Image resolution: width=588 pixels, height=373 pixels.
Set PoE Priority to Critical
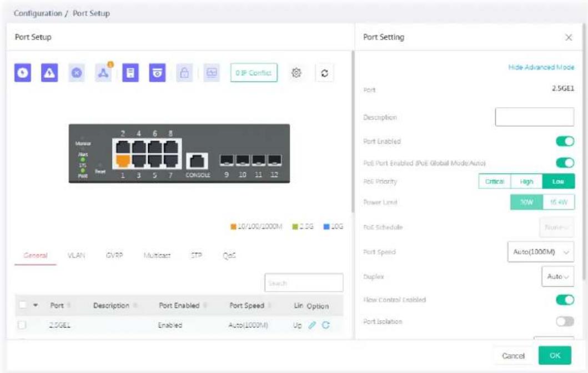coord(495,181)
